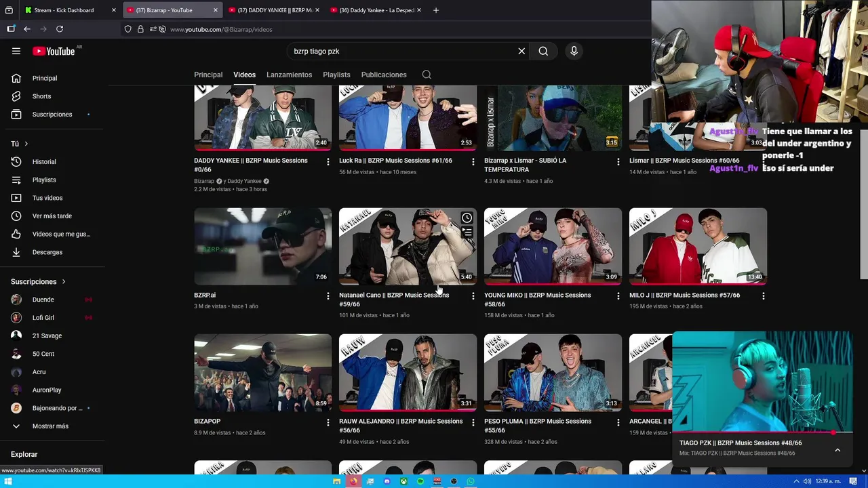Open Windows Start menu
The image size is (868, 488).
(9, 481)
